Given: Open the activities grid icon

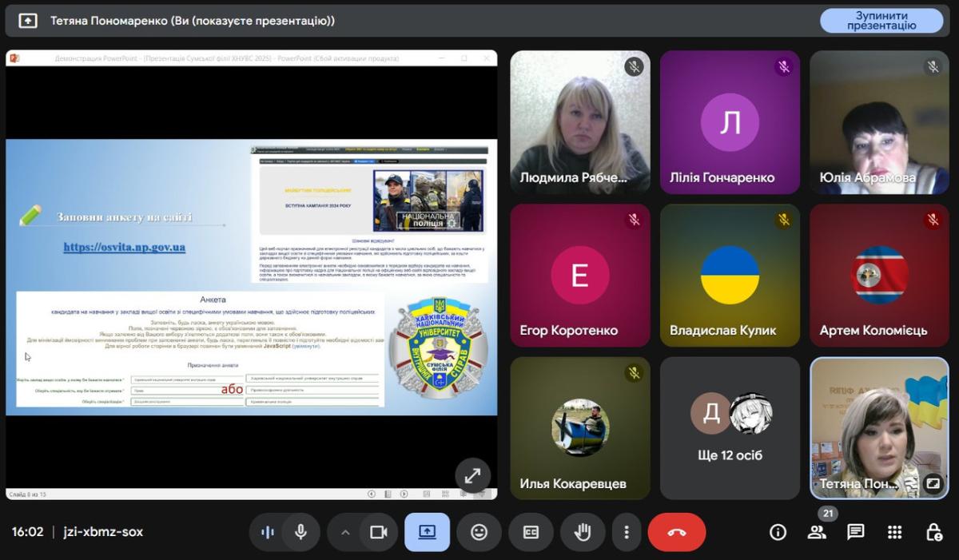Looking at the screenshot, I should pyautogui.click(x=895, y=532).
